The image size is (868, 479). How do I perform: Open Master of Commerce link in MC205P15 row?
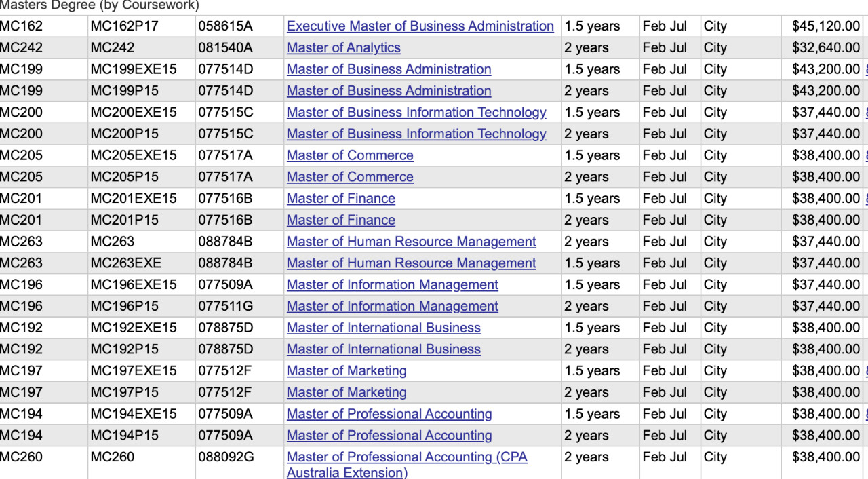pos(350,177)
